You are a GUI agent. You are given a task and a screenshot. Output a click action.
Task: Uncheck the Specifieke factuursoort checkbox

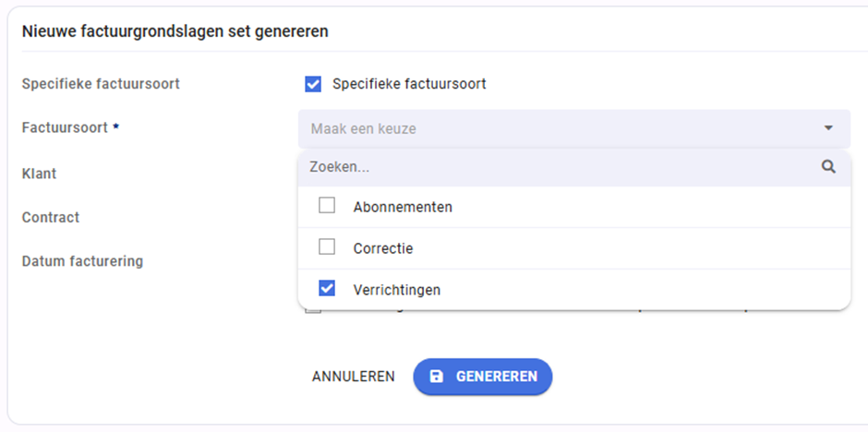(x=313, y=84)
